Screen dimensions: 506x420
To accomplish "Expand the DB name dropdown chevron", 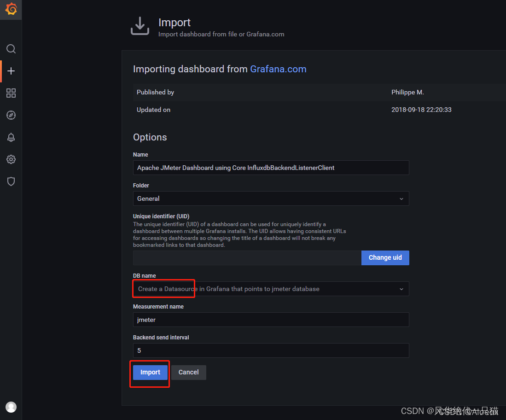I will 401,289.
